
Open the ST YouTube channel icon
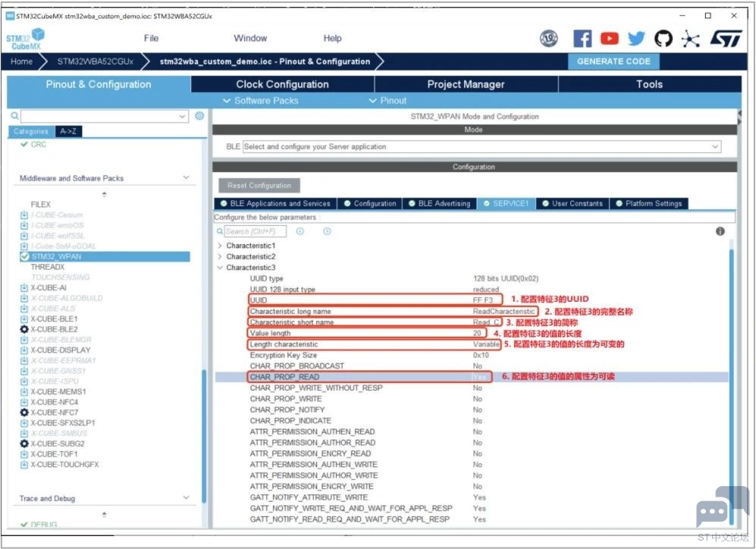[610, 39]
